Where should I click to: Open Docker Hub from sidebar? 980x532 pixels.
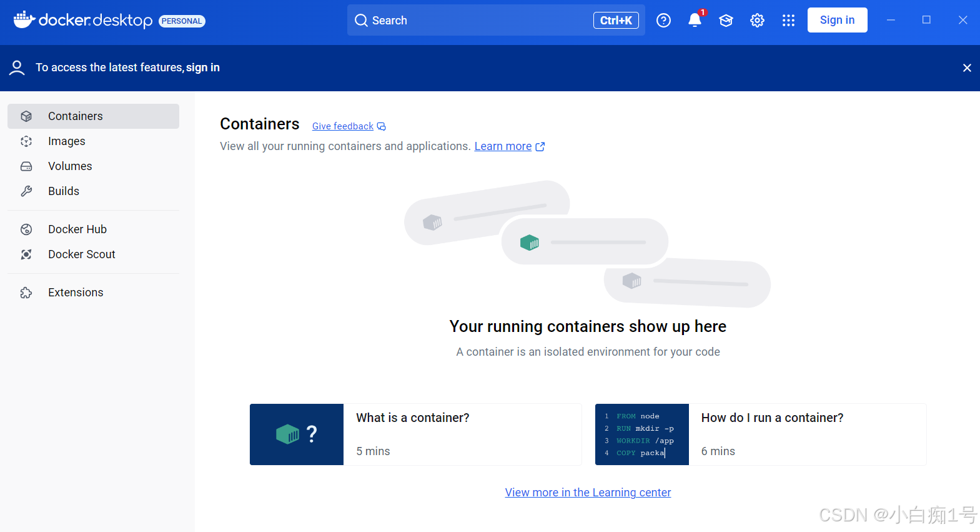[x=93, y=229]
